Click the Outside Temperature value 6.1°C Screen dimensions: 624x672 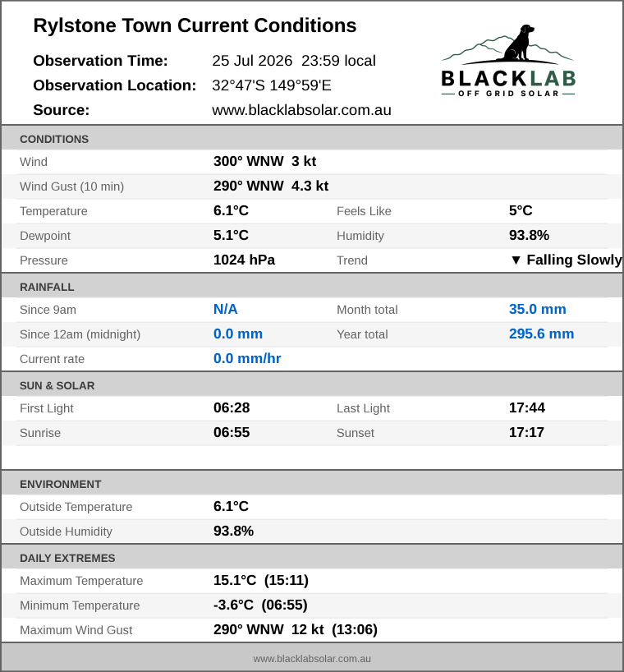(x=231, y=506)
